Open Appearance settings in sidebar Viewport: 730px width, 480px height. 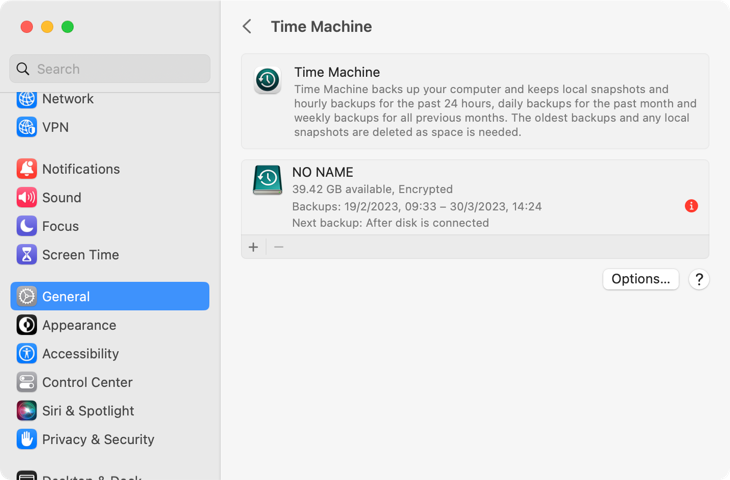click(x=110, y=325)
